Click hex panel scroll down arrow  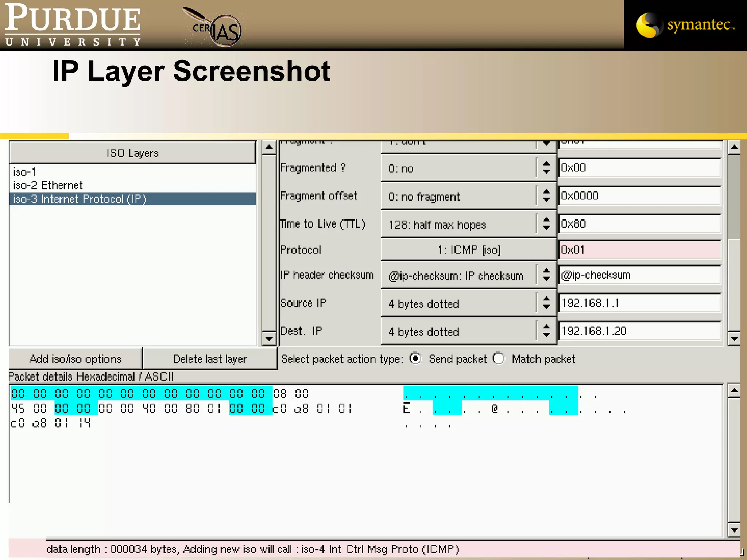(x=734, y=530)
